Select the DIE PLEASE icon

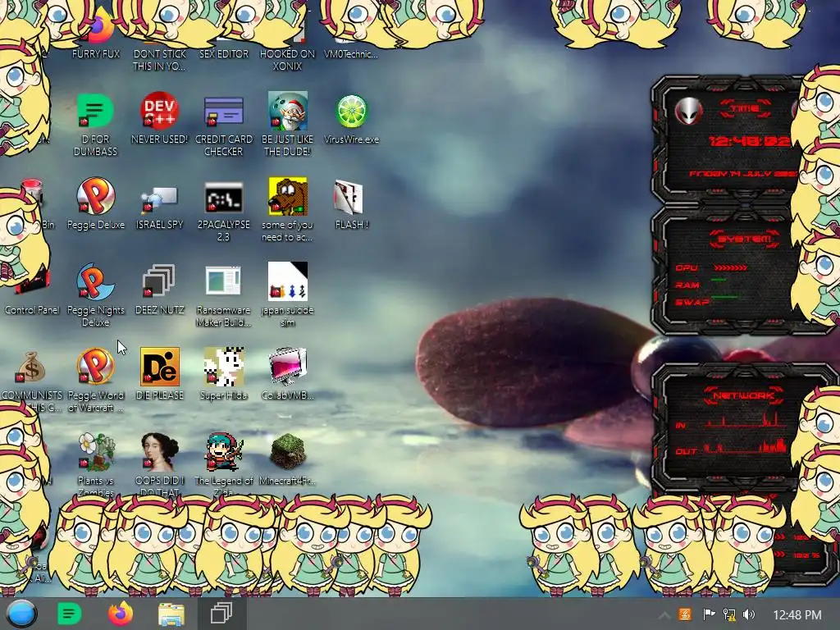click(159, 367)
